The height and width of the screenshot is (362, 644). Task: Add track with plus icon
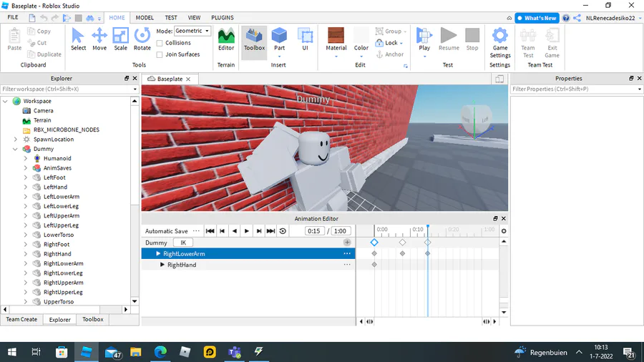347,243
